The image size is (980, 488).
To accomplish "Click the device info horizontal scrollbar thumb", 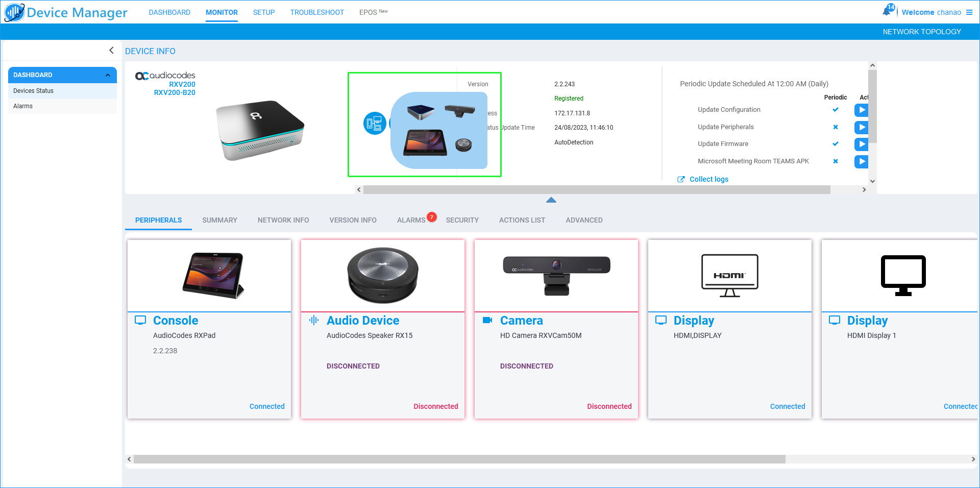I will coord(597,190).
